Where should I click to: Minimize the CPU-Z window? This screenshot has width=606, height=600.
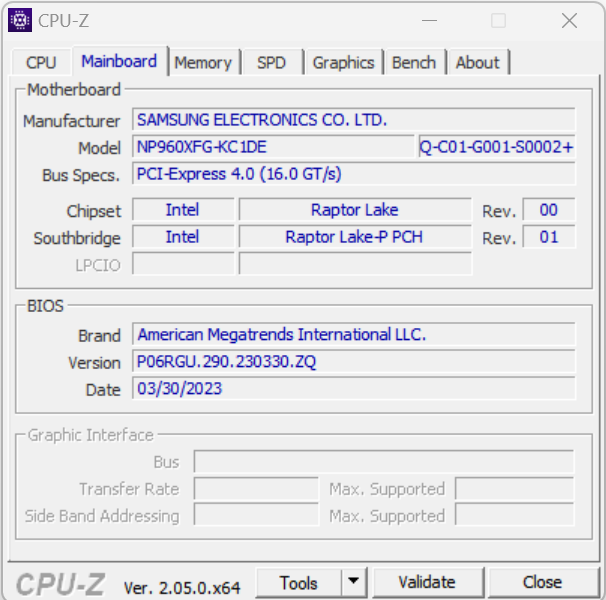tap(429, 20)
